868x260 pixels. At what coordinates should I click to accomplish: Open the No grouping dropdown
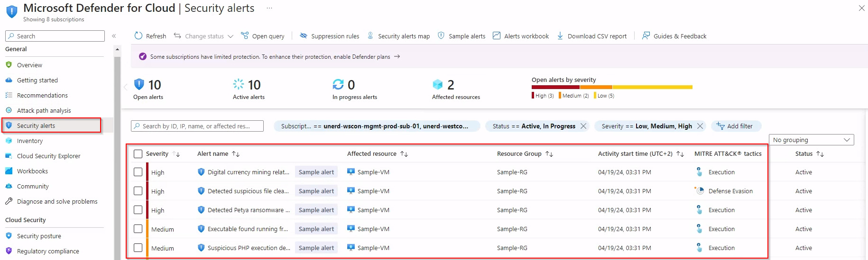[x=811, y=140]
